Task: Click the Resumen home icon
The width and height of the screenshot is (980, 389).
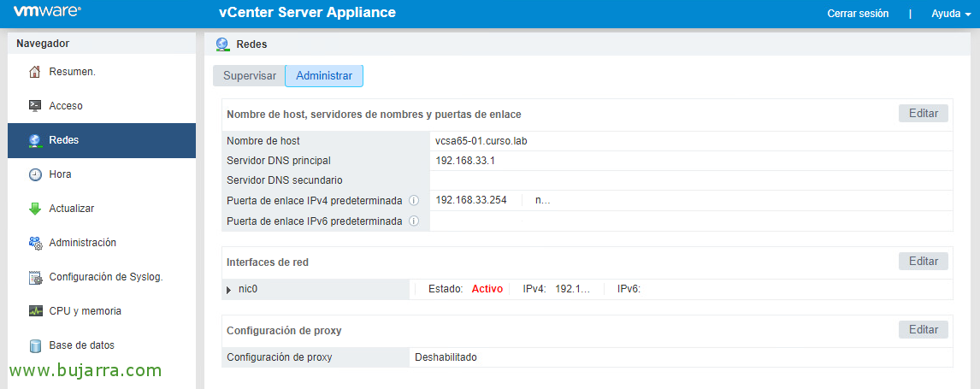Action: point(35,72)
